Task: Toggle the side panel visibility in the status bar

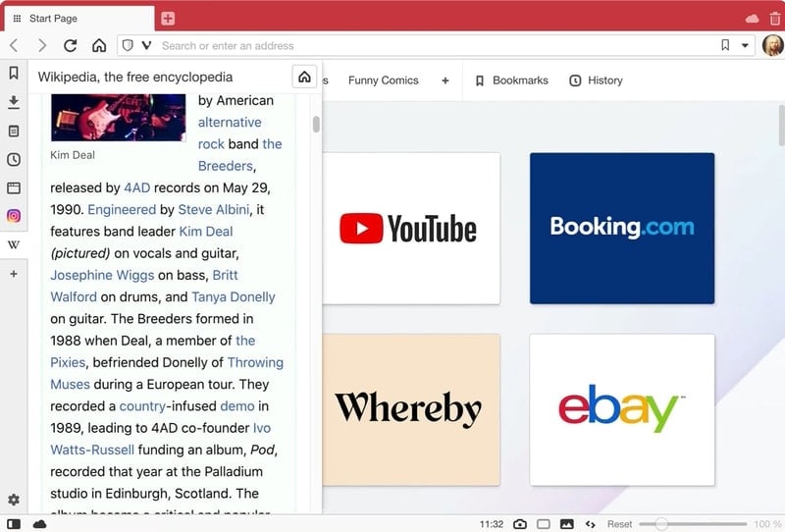Action: [x=14, y=524]
